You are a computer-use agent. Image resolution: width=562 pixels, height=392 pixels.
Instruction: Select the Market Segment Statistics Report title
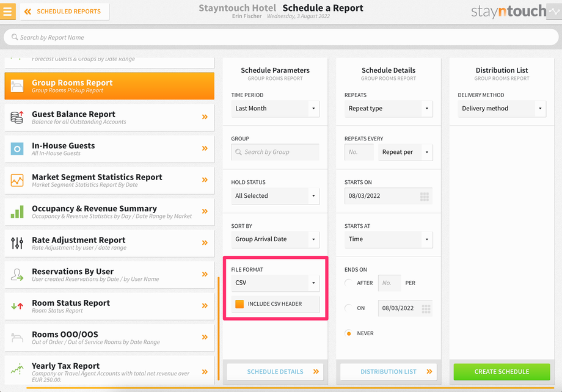pos(97,177)
